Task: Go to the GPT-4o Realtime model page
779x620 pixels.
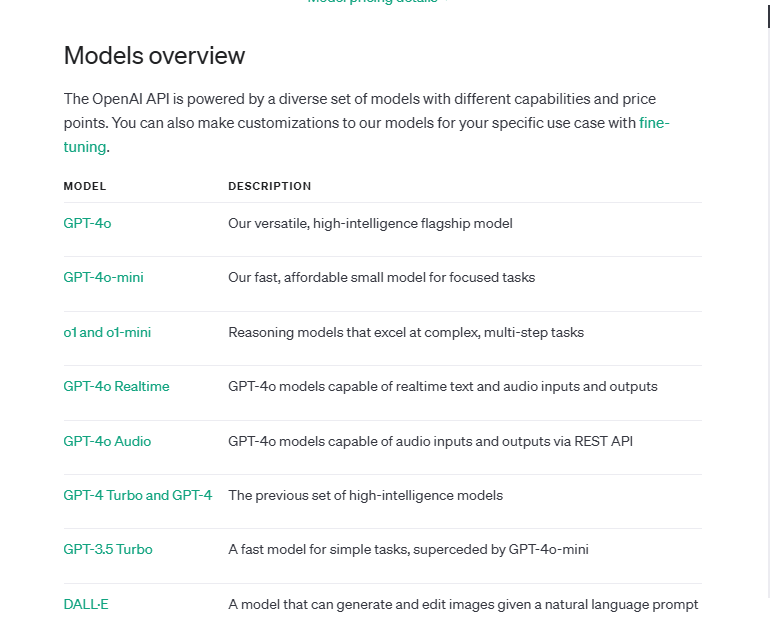Action: 116,386
